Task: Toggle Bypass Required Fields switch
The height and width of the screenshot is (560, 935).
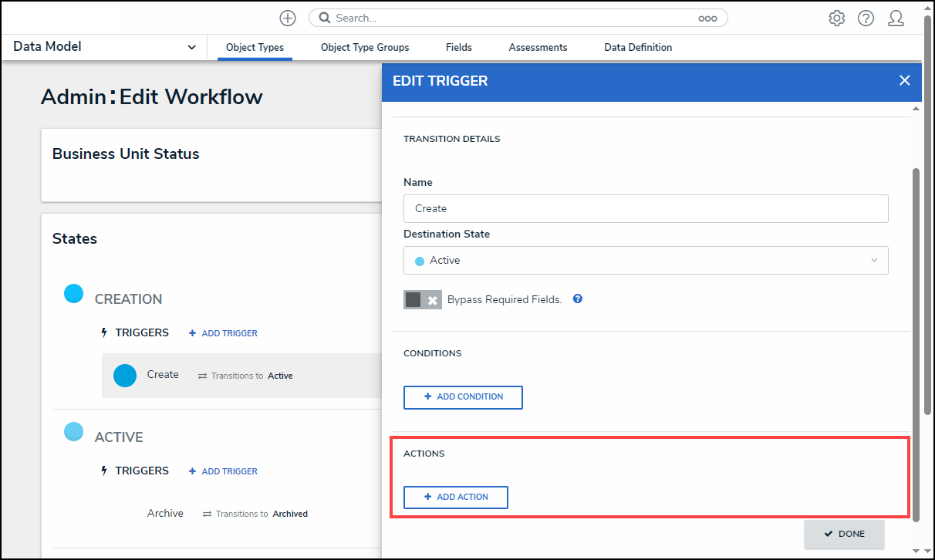Action: [421, 299]
